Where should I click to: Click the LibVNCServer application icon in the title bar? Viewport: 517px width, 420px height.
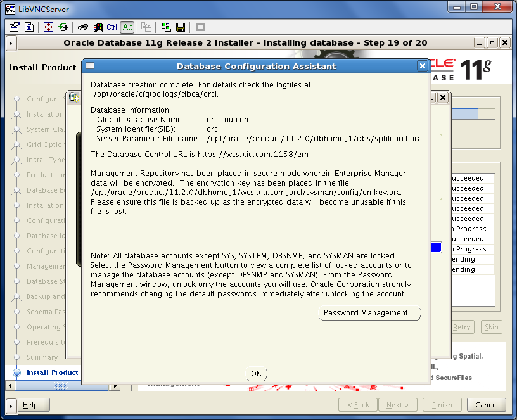(10, 9)
